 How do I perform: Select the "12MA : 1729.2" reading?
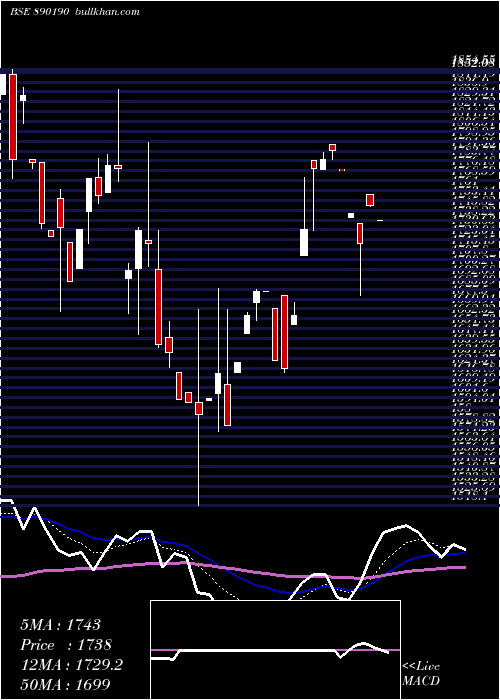click(71, 665)
